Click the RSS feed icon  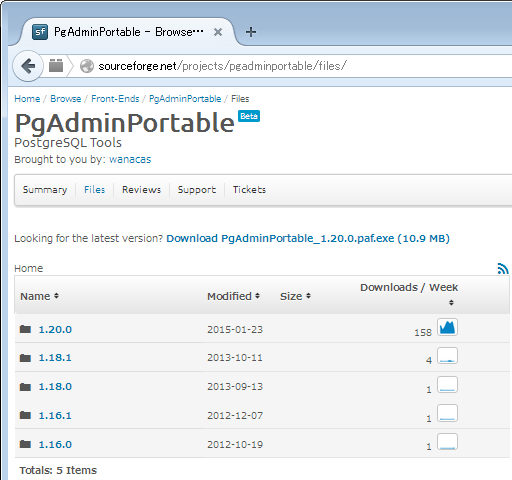point(503,268)
